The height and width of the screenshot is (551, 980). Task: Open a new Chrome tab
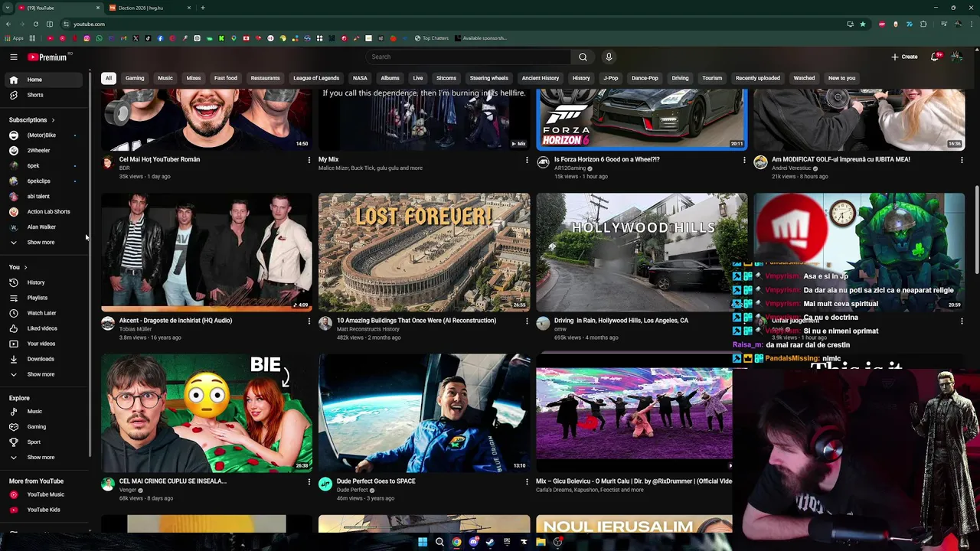tap(203, 8)
